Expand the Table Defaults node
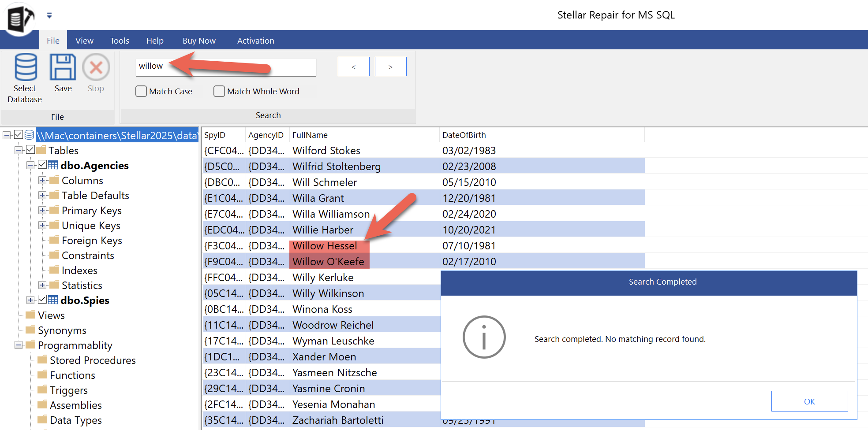Viewport: 868px width, 430px height. pyautogui.click(x=42, y=195)
